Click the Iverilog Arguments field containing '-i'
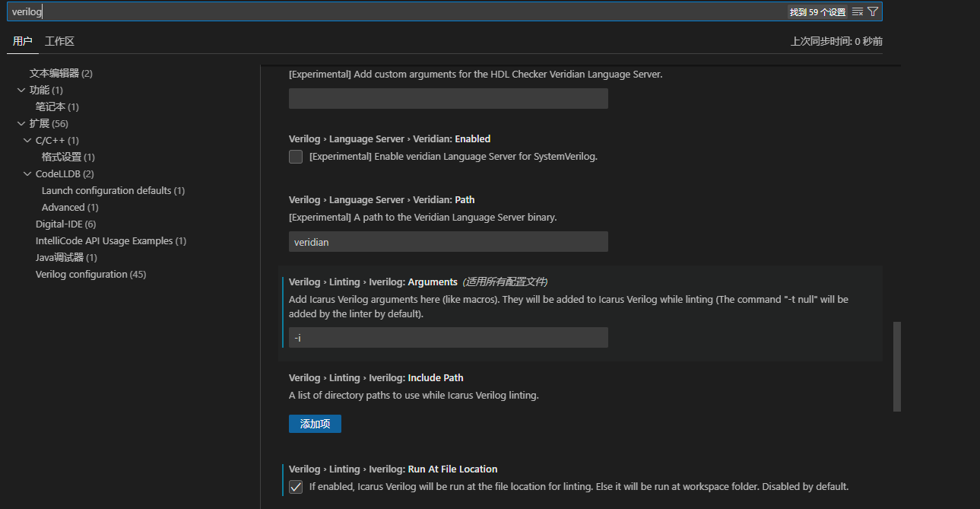 [x=448, y=337]
